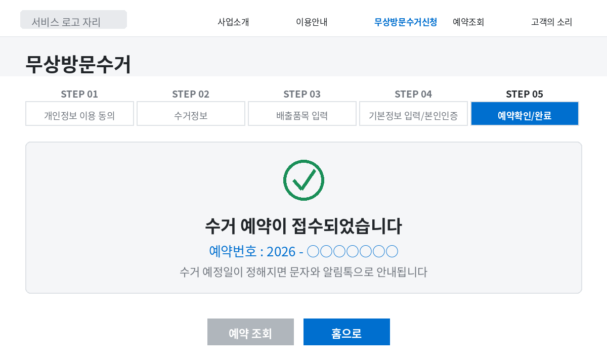Click the STEP 05 label
The image size is (607, 364).
tap(525, 94)
